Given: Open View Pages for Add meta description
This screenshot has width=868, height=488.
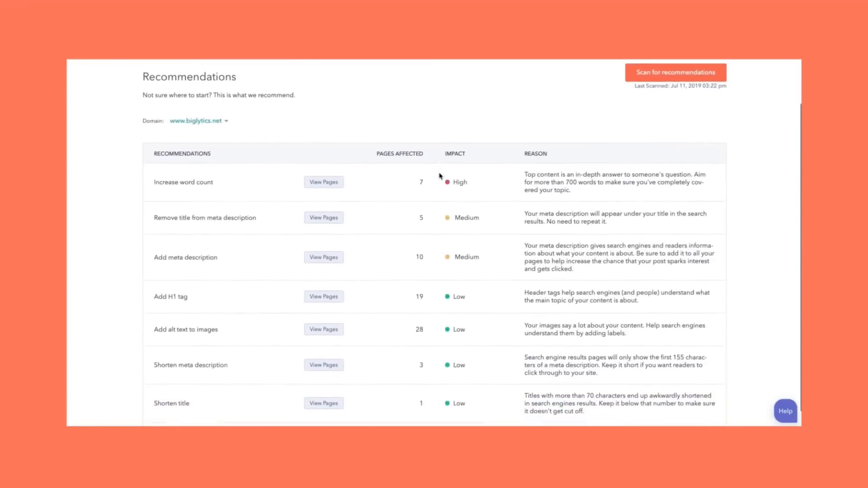Looking at the screenshot, I should [324, 257].
